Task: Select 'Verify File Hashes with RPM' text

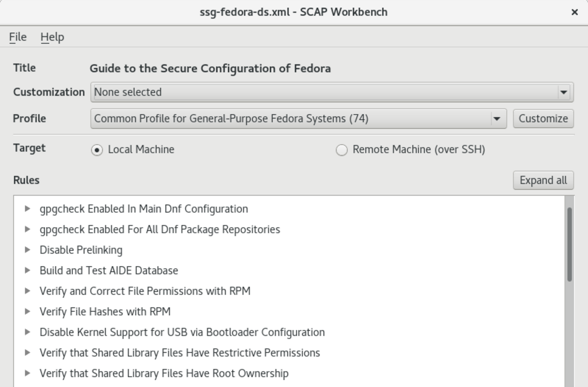Action: pyautogui.click(x=105, y=312)
